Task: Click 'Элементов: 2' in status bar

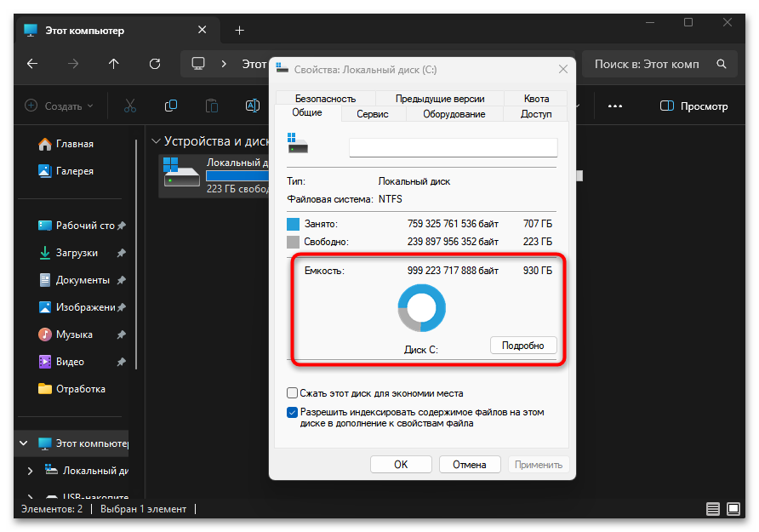Action: [52, 509]
